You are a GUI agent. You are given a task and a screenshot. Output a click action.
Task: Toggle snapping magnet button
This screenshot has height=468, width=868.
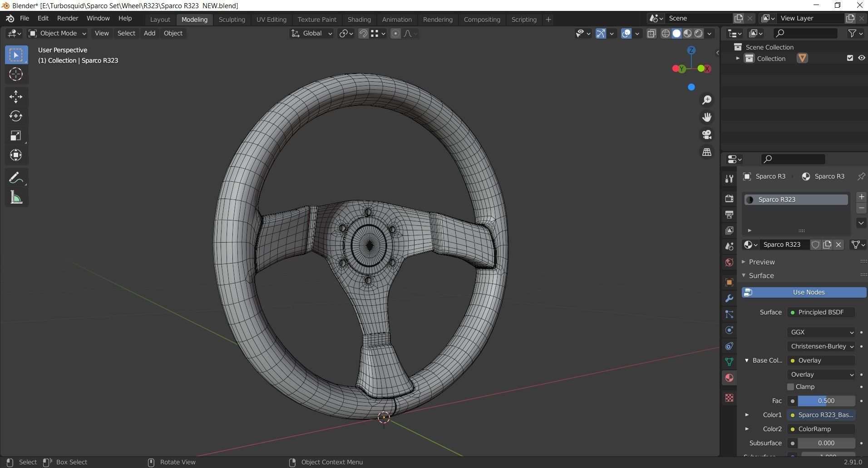point(363,33)
